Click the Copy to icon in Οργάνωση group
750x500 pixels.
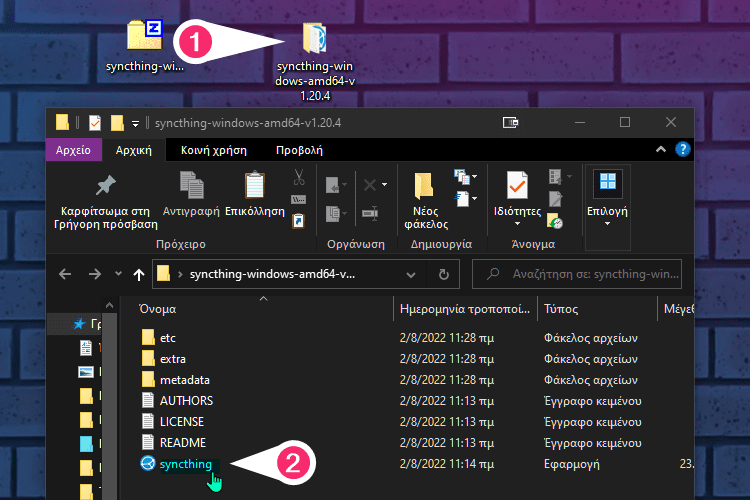pos(332,213)
